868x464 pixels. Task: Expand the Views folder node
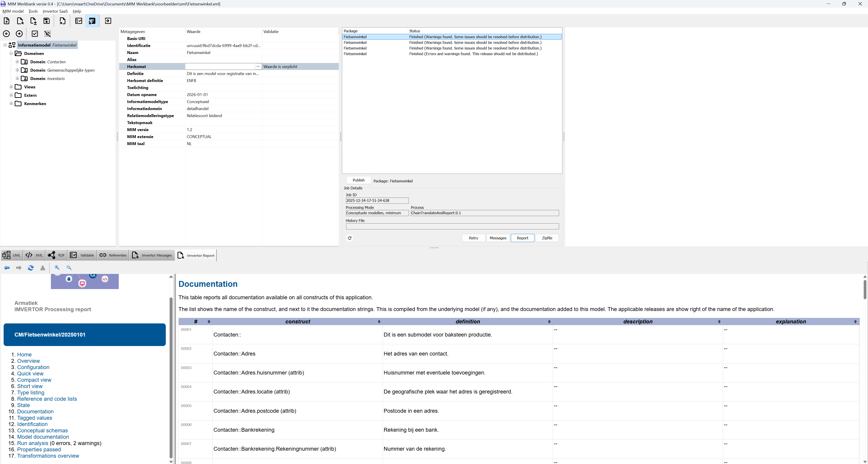(x=11, y=87)
